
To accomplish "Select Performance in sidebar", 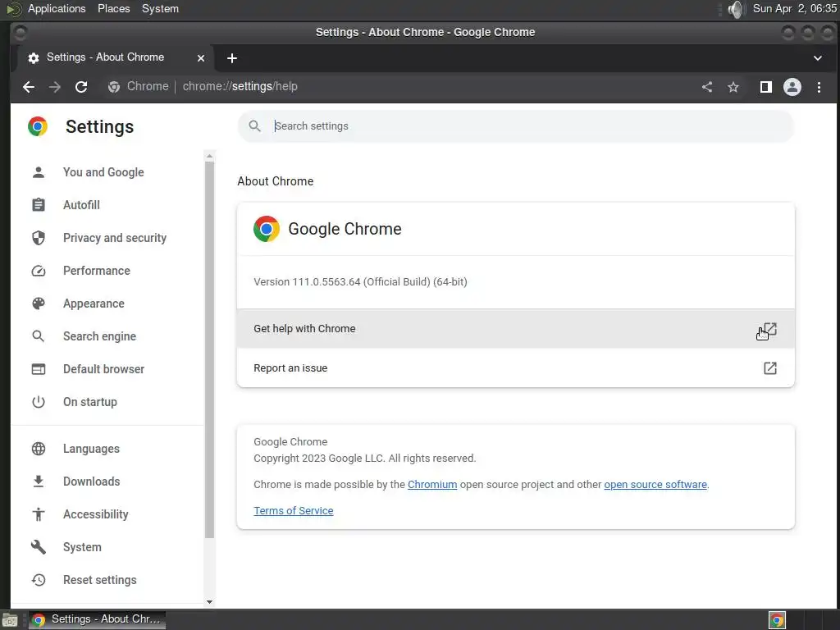I will click(97, 271).
